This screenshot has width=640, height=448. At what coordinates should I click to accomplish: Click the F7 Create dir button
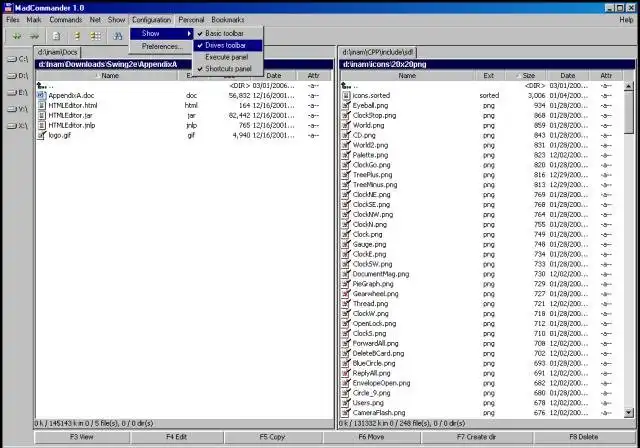[476, 437]
